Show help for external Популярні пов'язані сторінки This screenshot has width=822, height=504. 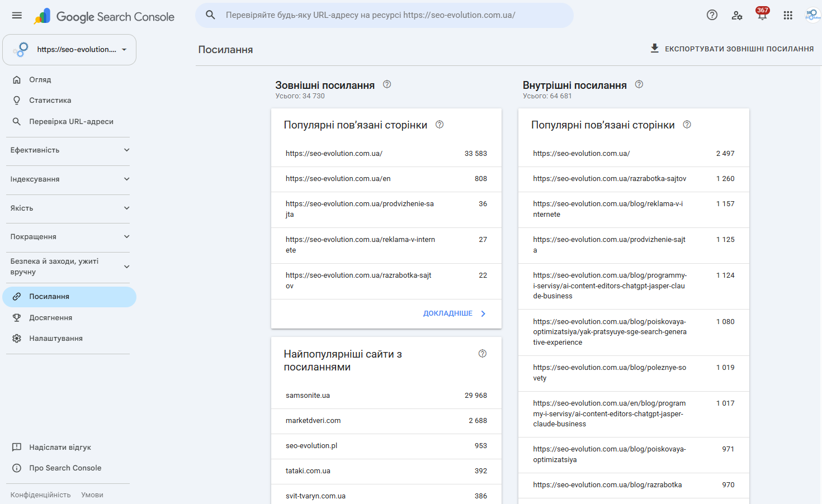pos(440,125)
